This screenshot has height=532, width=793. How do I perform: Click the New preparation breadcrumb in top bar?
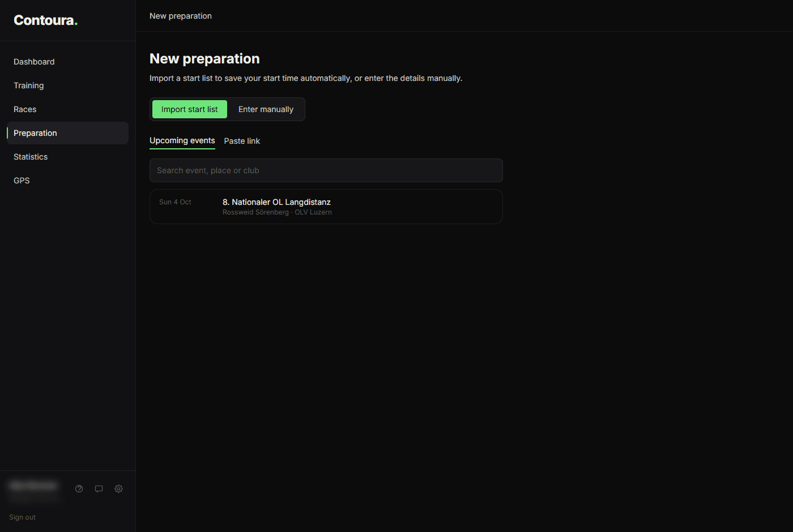point(181,16)
